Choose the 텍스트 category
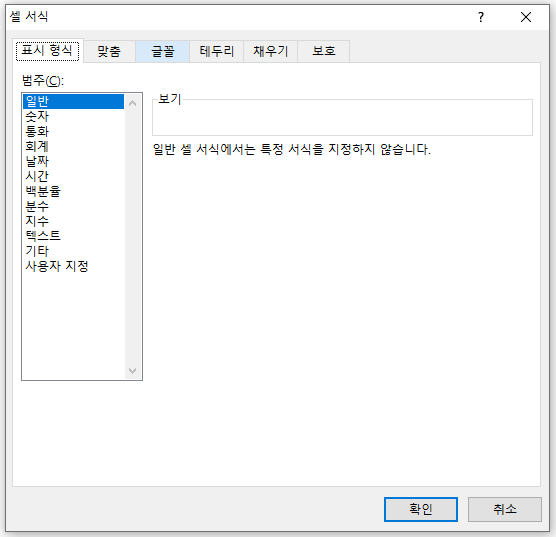This screenshot has height=537, width=556. coord(73,236)
